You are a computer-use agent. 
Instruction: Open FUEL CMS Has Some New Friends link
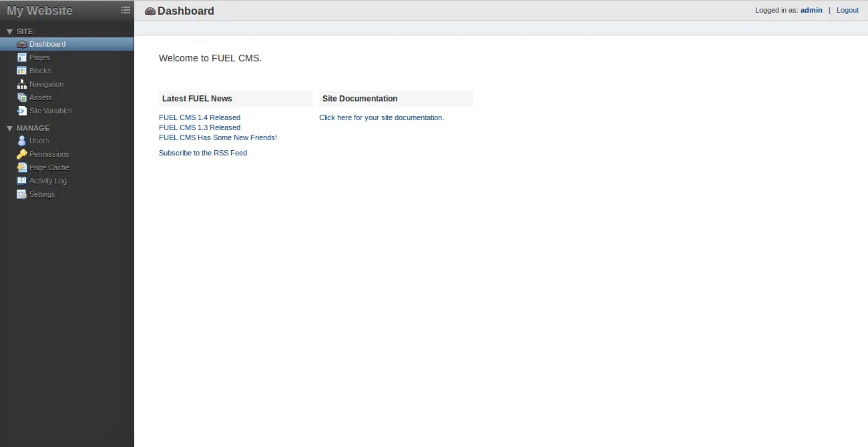[x=218, y=137]
